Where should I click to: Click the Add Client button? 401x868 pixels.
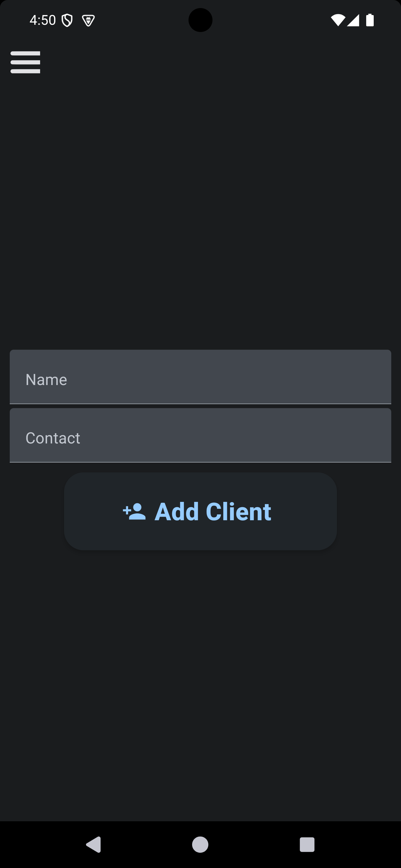pos(200,511)
